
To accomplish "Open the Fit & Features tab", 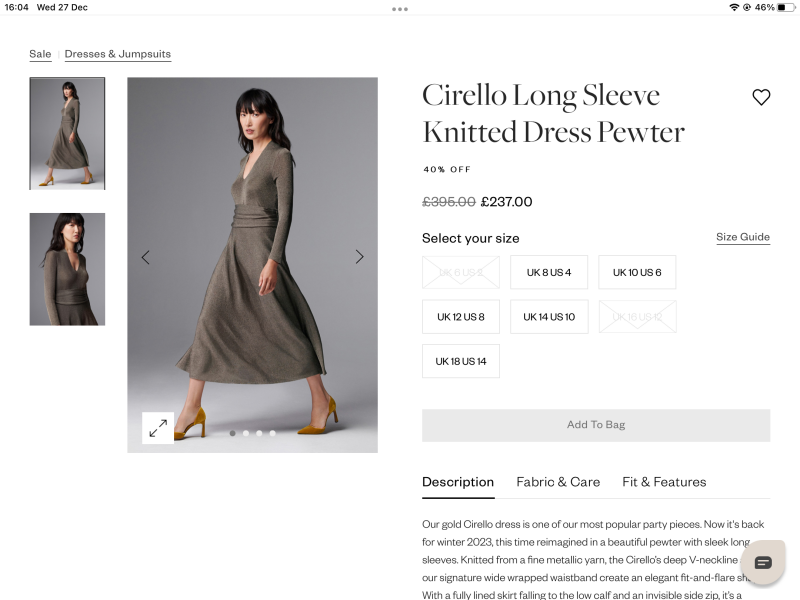I will coord(664,482).
